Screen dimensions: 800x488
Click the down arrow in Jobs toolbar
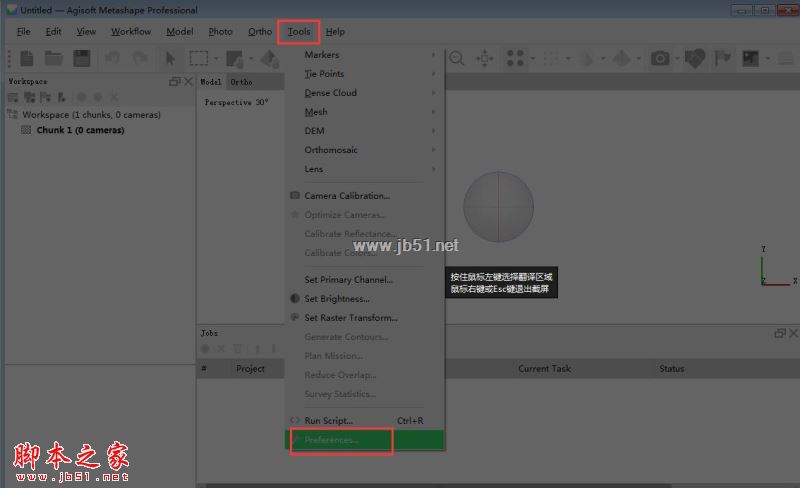click(x=274, y=349)
